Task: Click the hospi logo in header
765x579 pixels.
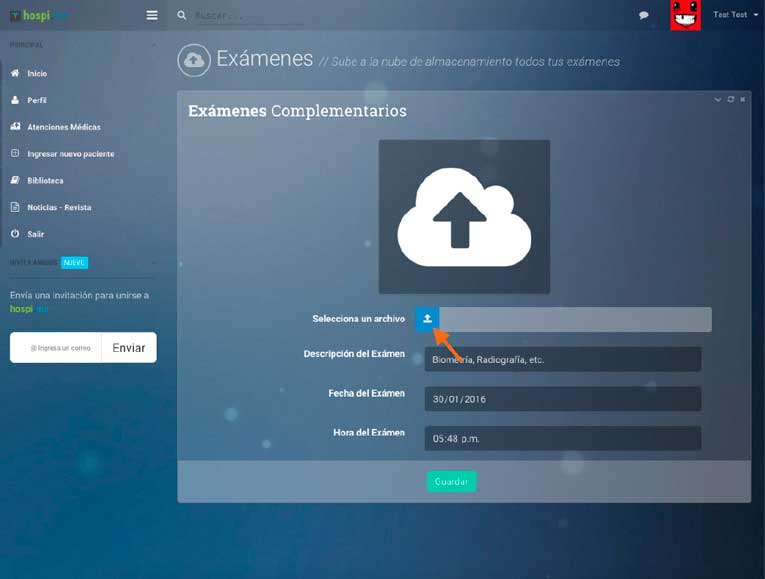Action: pyautogui.click(x=40, y=16)
